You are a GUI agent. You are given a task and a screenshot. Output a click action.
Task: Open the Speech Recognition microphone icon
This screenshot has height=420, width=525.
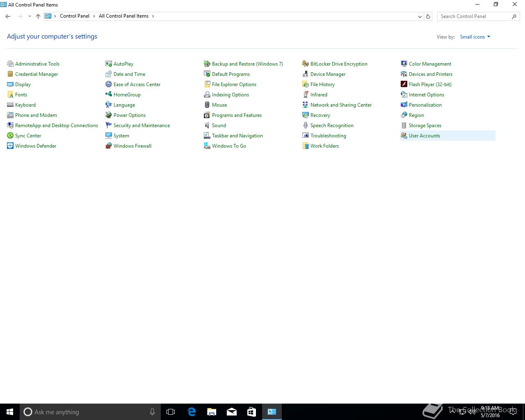click(x=306, y=125)
